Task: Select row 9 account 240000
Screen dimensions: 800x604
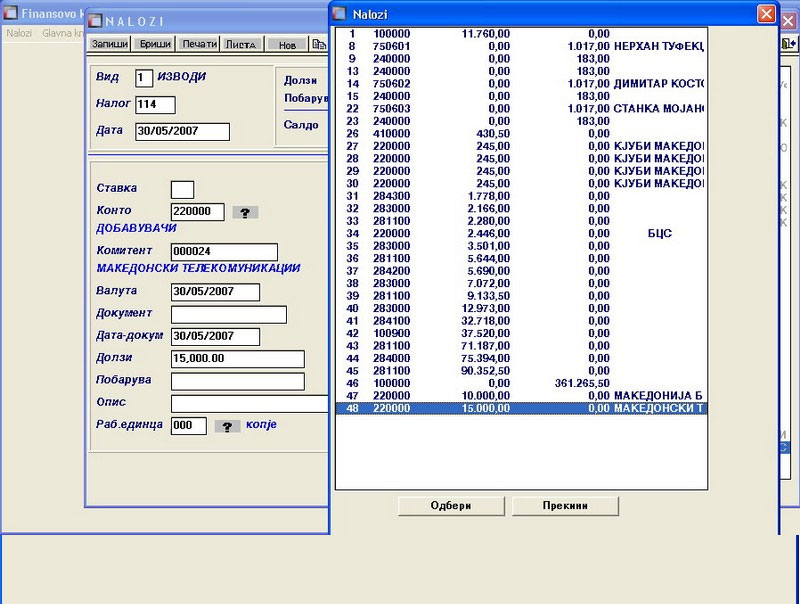Action: (x=521, y=59)
